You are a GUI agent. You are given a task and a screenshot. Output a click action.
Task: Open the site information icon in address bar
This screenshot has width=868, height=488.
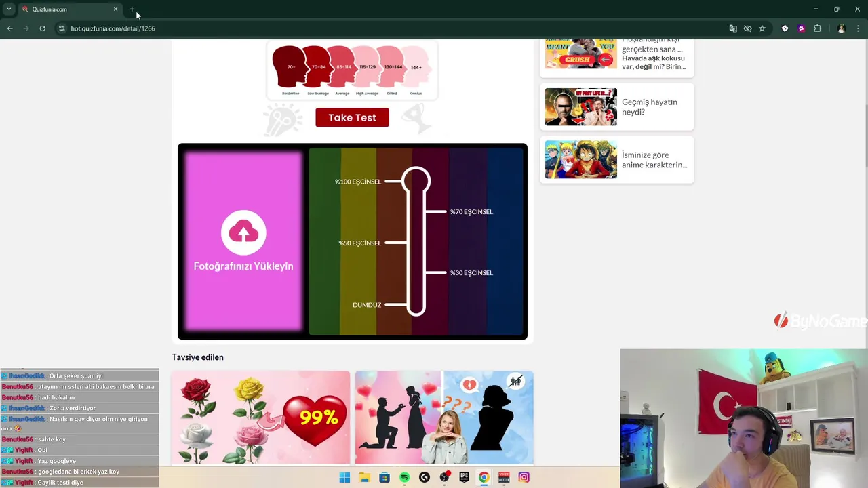[62, 28]
